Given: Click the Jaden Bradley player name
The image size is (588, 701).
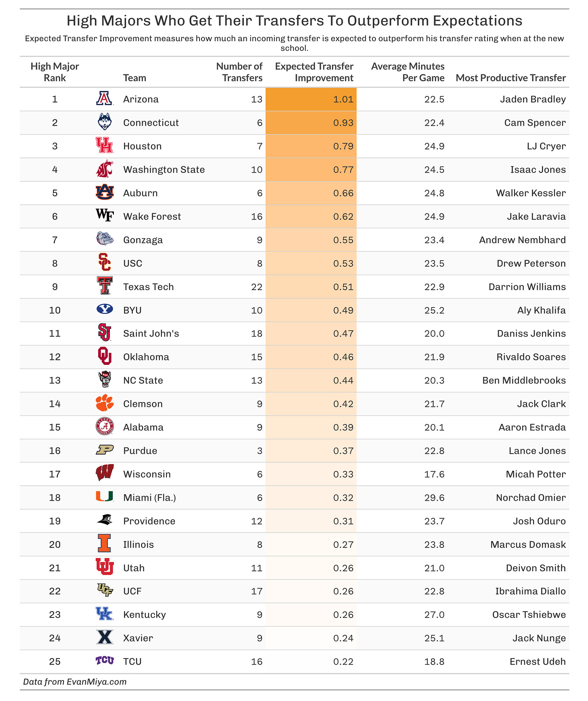Looking at the screenshot, I should pyautogui.click(x=533, y=99).
